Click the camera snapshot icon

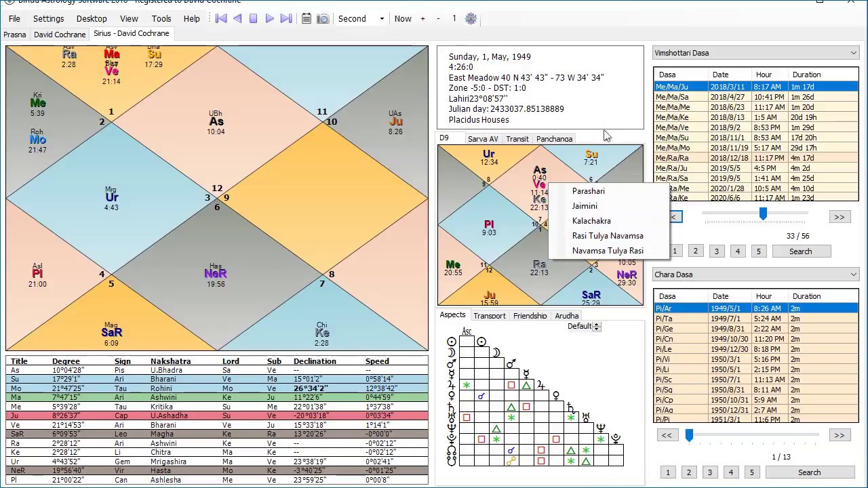[323, 18]
